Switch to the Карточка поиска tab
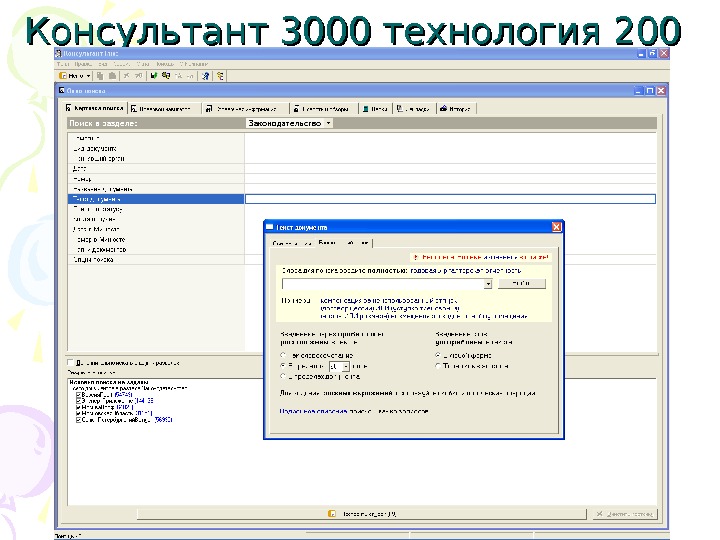The height and width of the screenshot is (540, 720). pyautogui.click(x=95, y=108)
